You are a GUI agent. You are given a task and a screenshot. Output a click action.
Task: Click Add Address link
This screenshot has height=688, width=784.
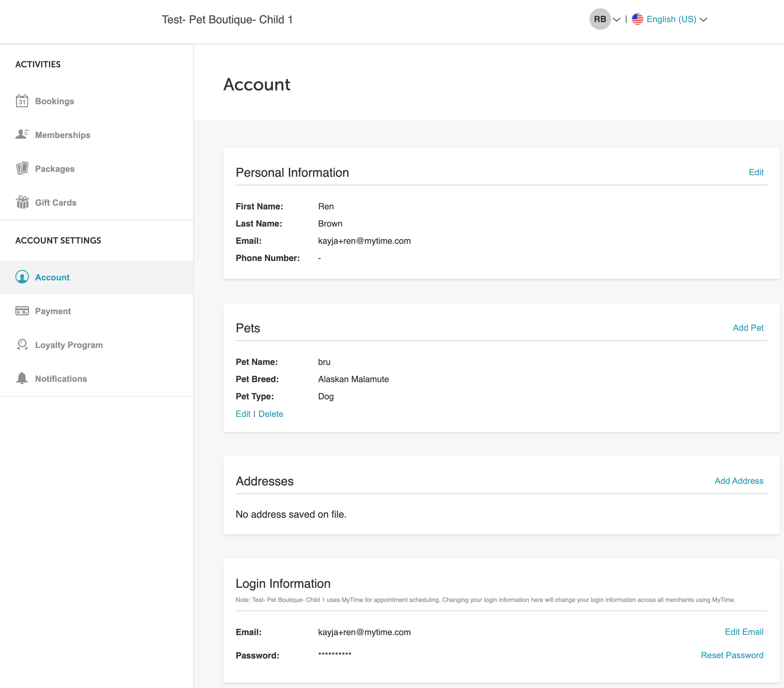(x=738, y=480)
